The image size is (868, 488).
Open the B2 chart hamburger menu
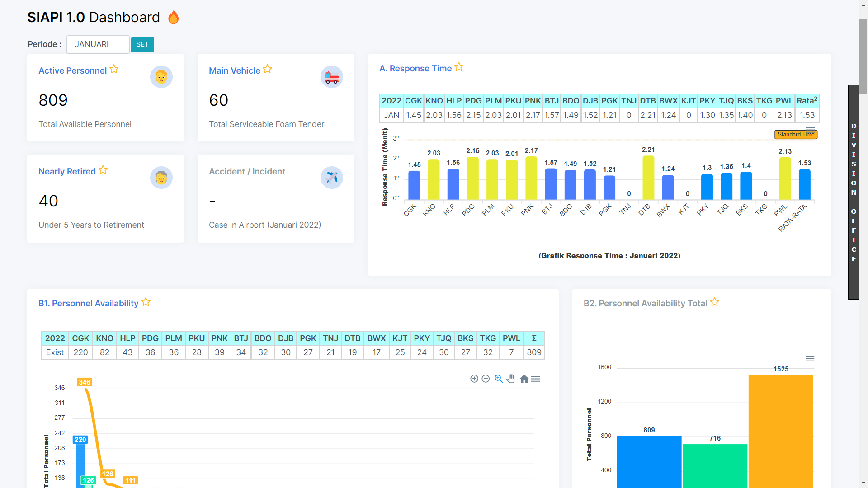[x=810, y=358]
